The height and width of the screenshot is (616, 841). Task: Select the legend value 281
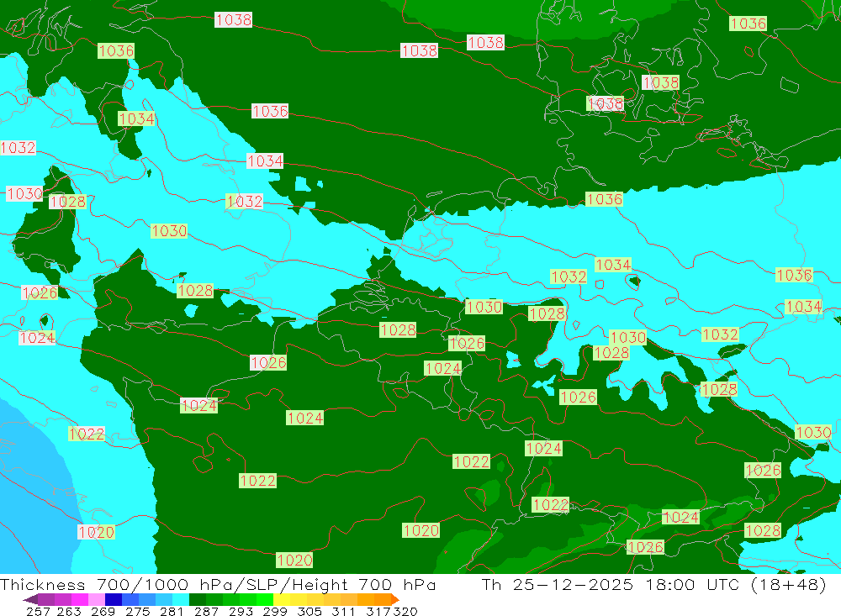tap(172, 611)
